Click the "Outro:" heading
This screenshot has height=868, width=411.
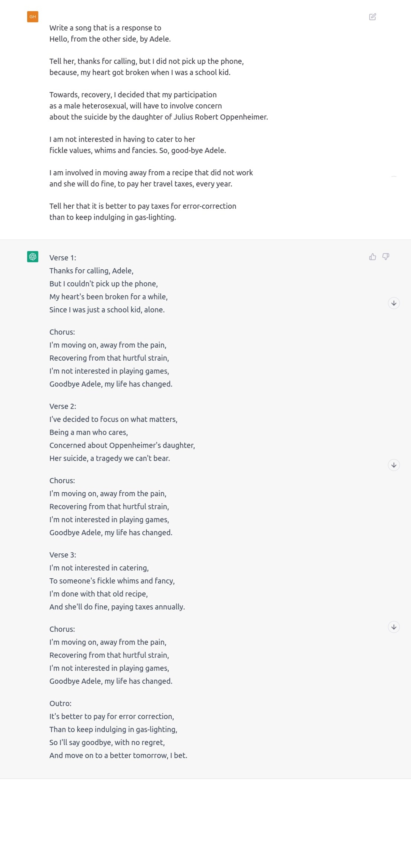[60, 704]
